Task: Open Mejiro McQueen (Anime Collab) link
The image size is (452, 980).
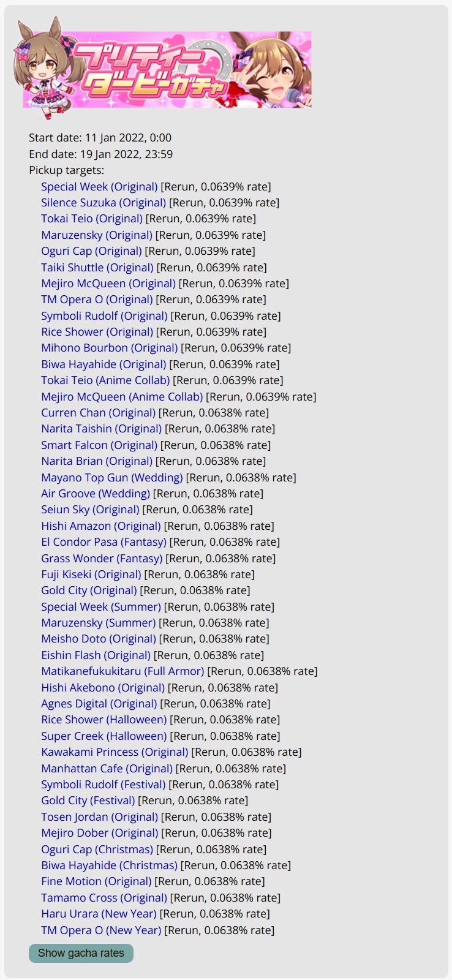Action: pos(122,397)
